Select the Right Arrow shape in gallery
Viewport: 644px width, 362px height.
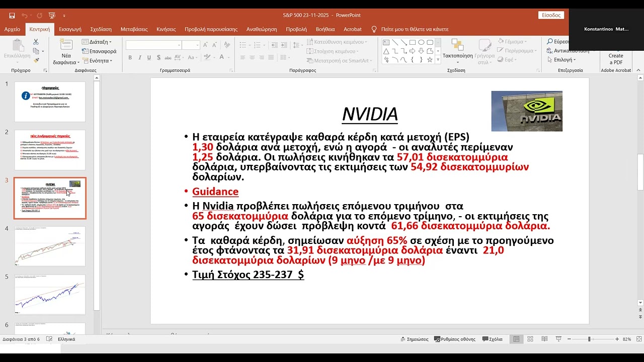[x=413, y=51]
